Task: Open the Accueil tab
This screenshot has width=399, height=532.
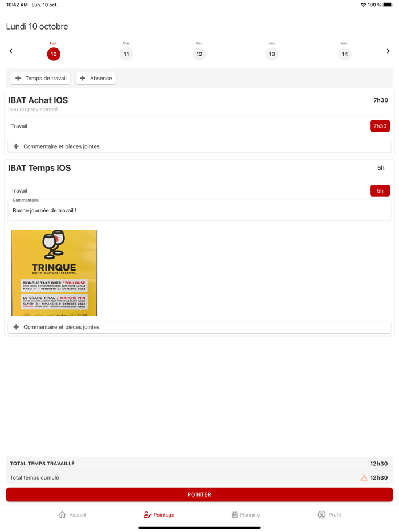Action: click(x=72, y=515)
